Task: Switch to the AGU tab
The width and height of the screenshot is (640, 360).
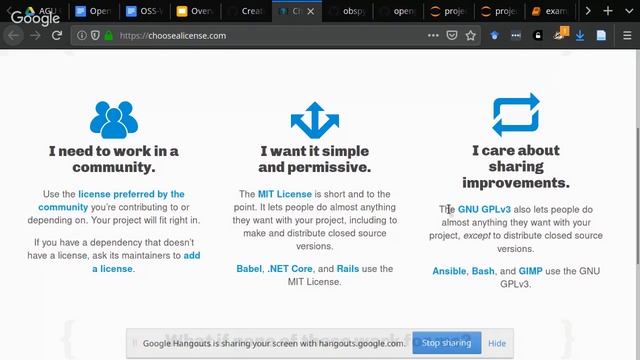Action: point(43,11)
